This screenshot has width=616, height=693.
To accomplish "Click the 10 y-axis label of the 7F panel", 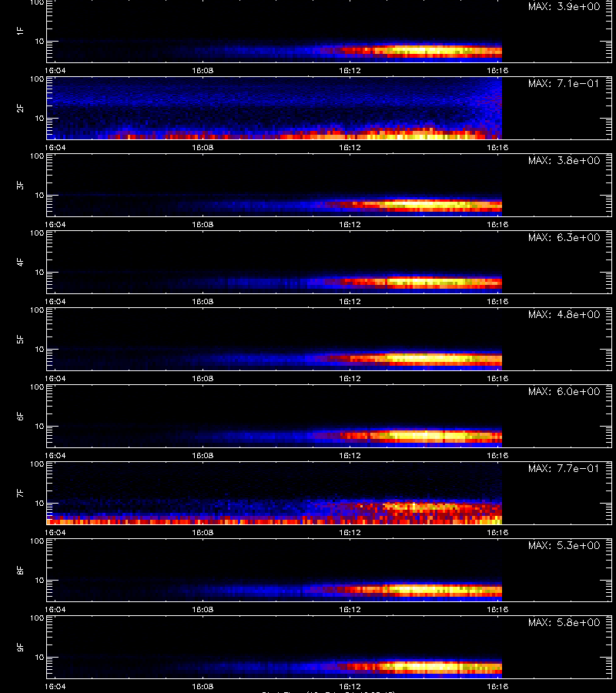I will click(40, 503).
